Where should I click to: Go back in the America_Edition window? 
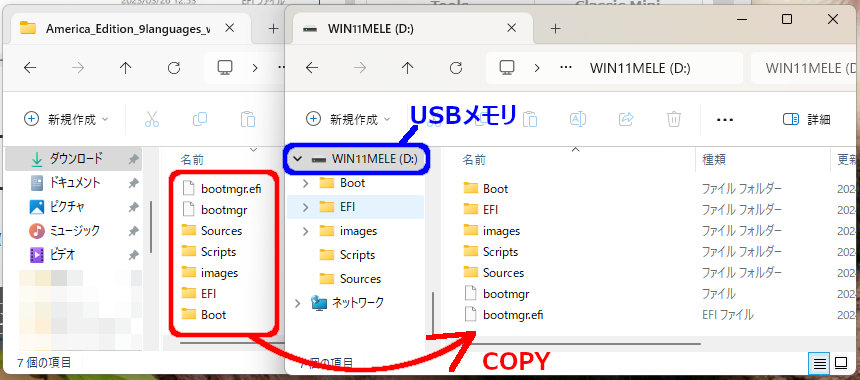(x=30, y=68)
